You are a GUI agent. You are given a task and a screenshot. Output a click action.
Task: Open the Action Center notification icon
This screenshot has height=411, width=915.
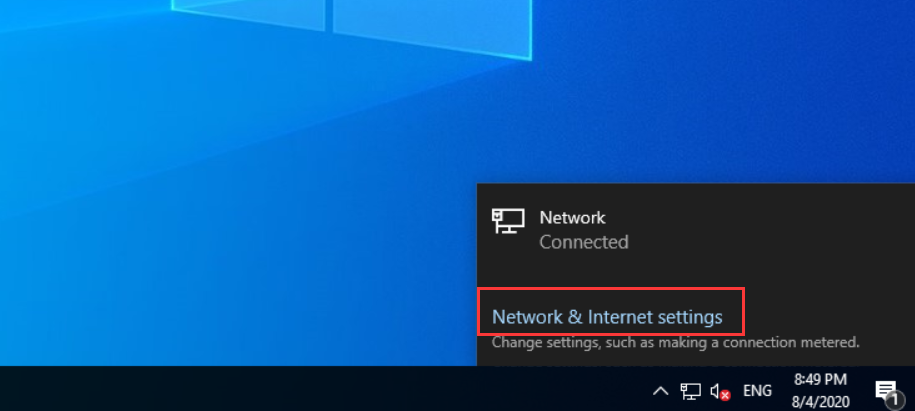click(x=885, y=391)
